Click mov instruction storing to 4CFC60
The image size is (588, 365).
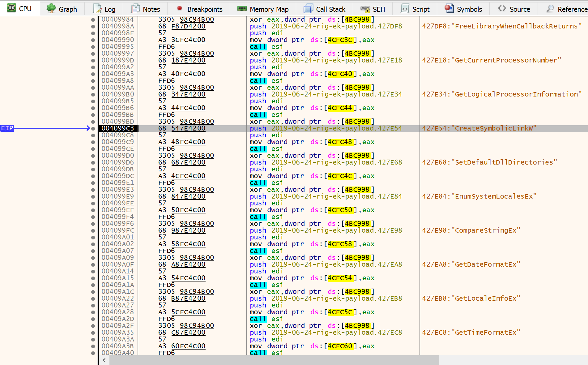(312, 346)
